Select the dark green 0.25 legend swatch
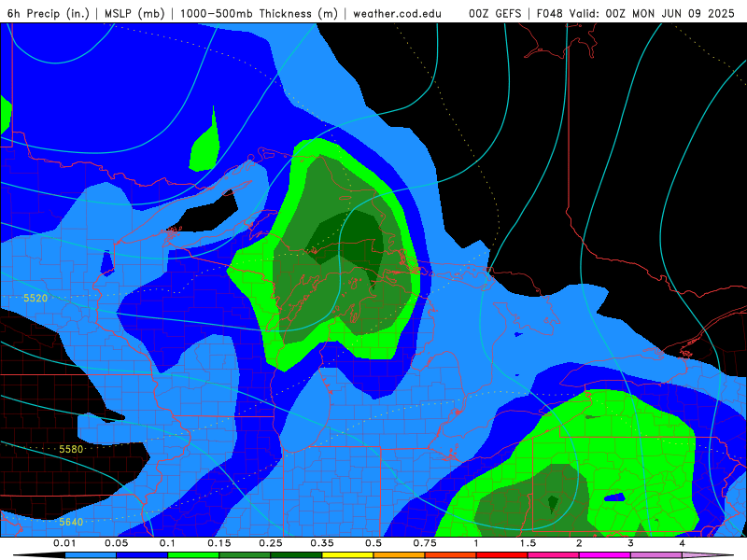 (296, 555)
